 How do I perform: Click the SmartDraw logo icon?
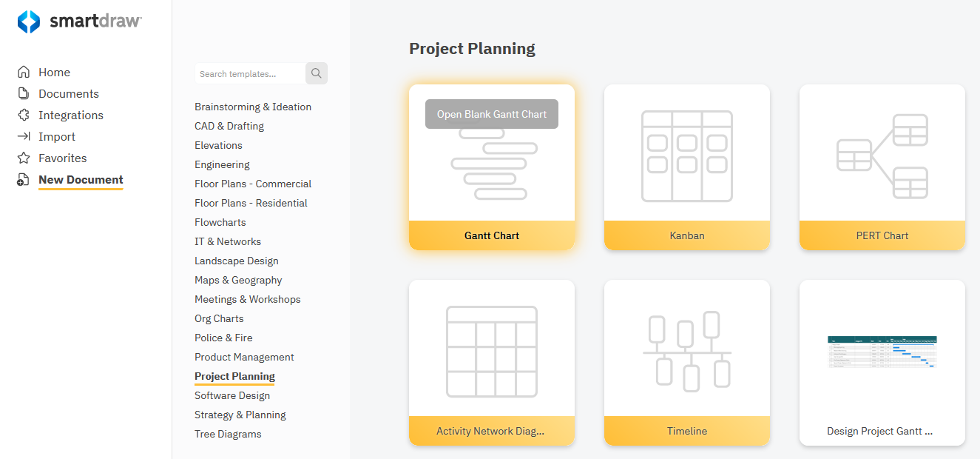pos(30,21)
